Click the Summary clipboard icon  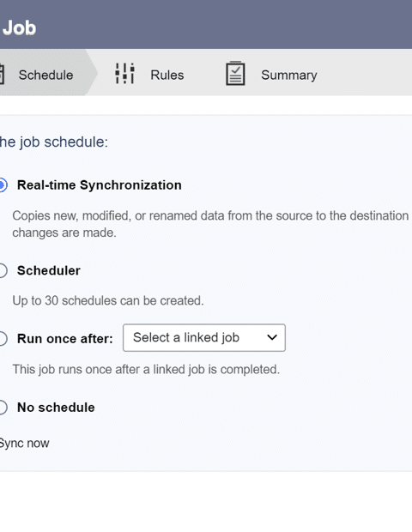(x=235, y=73)
